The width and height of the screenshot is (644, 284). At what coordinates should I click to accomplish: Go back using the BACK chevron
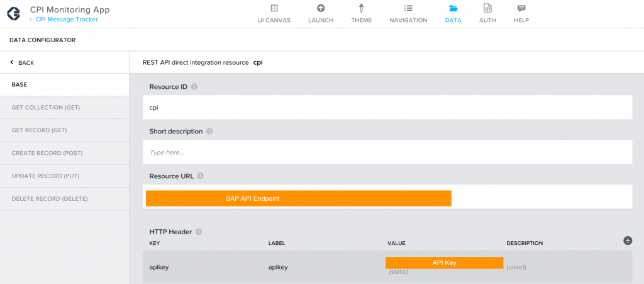(12, 62)
